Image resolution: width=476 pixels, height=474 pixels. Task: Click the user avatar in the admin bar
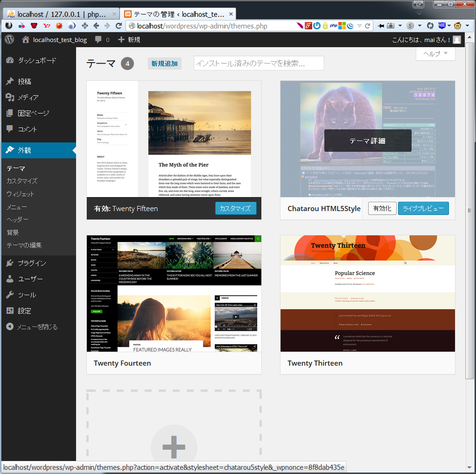(457, 40)
